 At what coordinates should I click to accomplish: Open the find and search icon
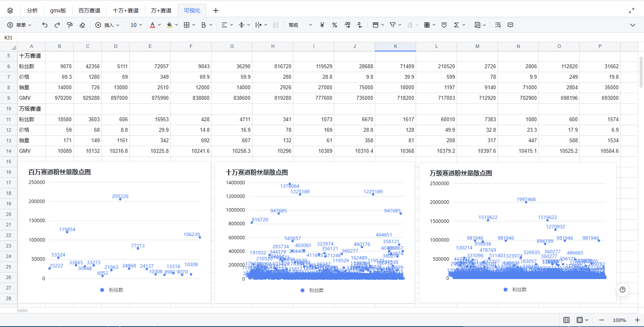pyautogui.click(x=498, y=25)
